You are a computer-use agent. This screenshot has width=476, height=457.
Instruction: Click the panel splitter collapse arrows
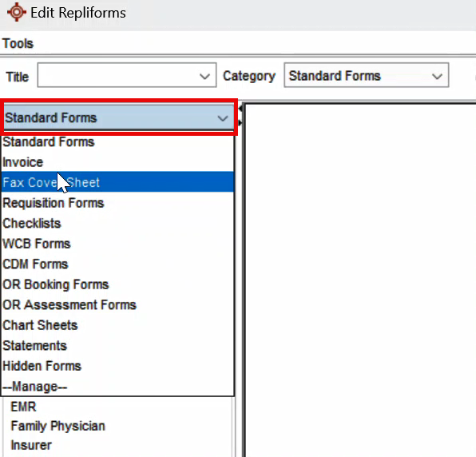240,115
